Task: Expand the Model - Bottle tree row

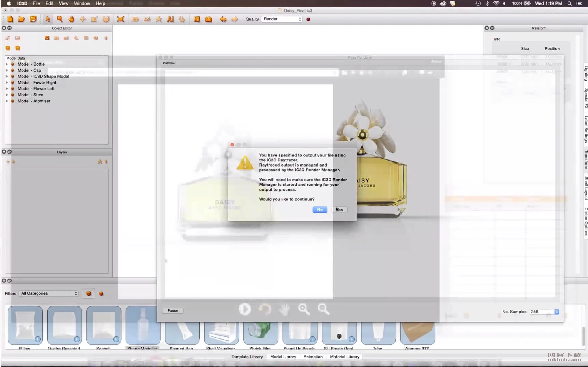Action: (7, 64)
